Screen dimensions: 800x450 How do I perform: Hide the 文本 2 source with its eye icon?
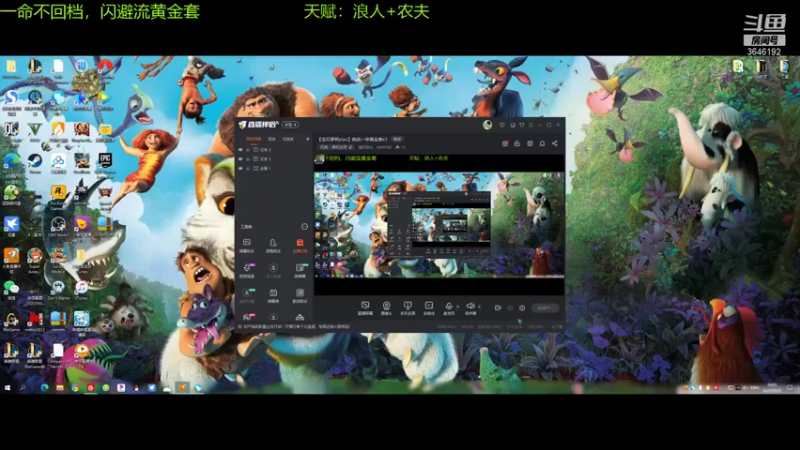coord(241,150)
